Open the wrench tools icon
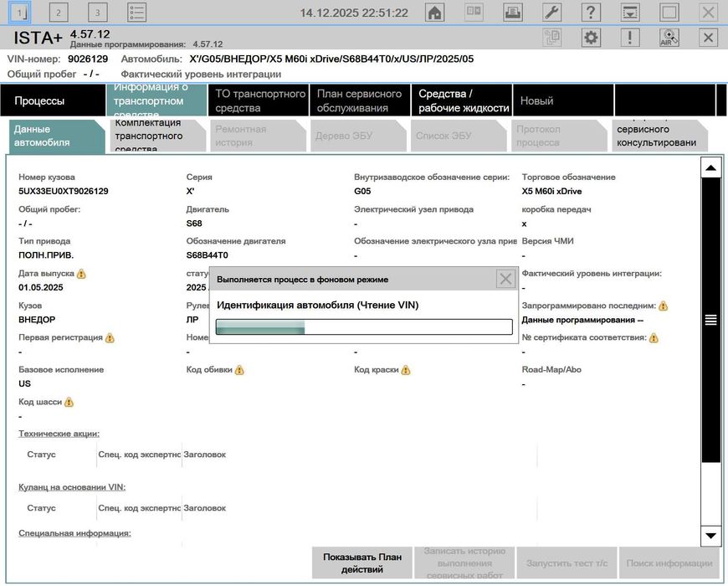728x586 pixels. tap(551, 13)
